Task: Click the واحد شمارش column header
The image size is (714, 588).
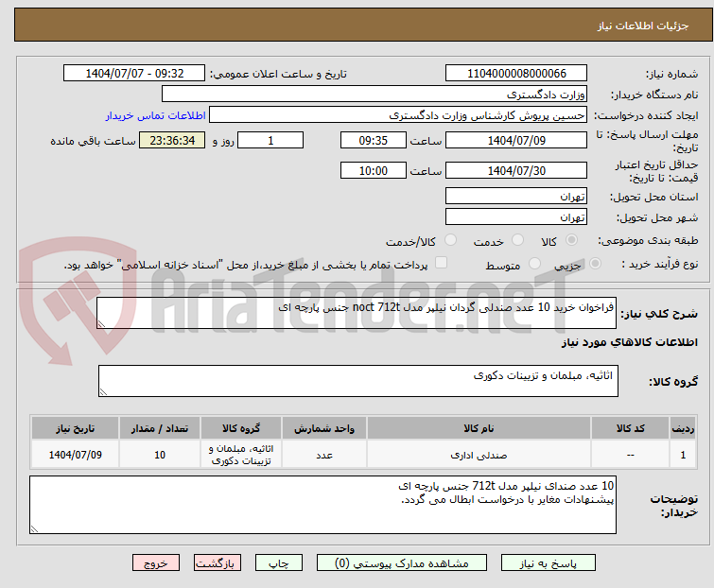Action: tap(324, 428)
